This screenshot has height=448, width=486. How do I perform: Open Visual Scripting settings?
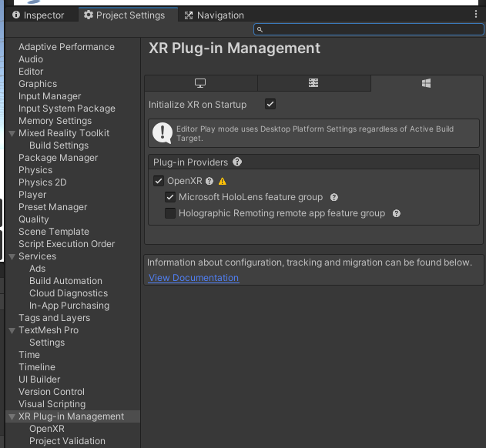tap(52, 404)
